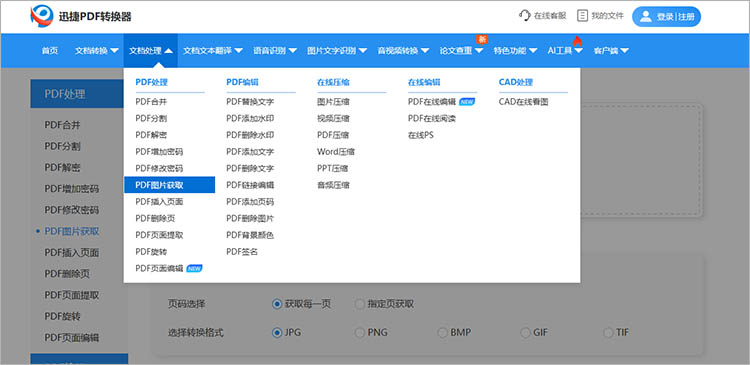The image size is (750, 365).
Task: Expand the 论文查重 dropdown
Action: pos(462,50)
